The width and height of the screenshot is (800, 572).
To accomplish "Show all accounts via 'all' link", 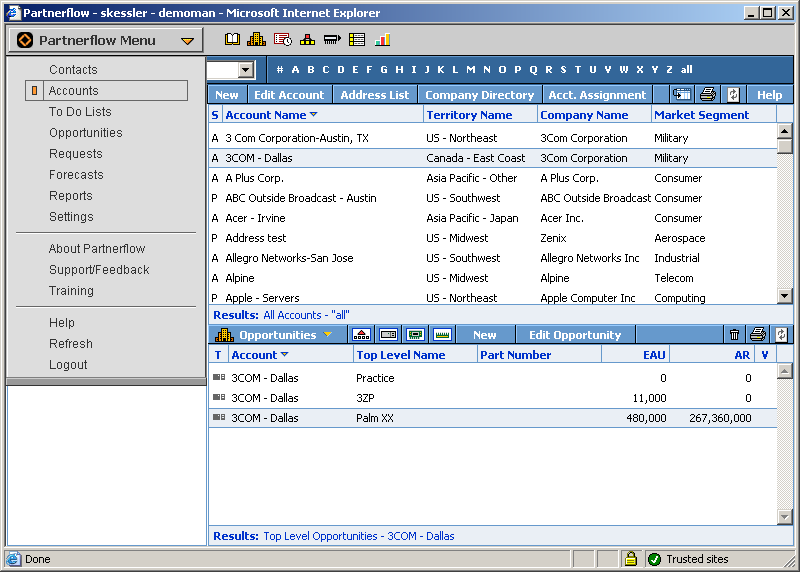I will 686,69.
